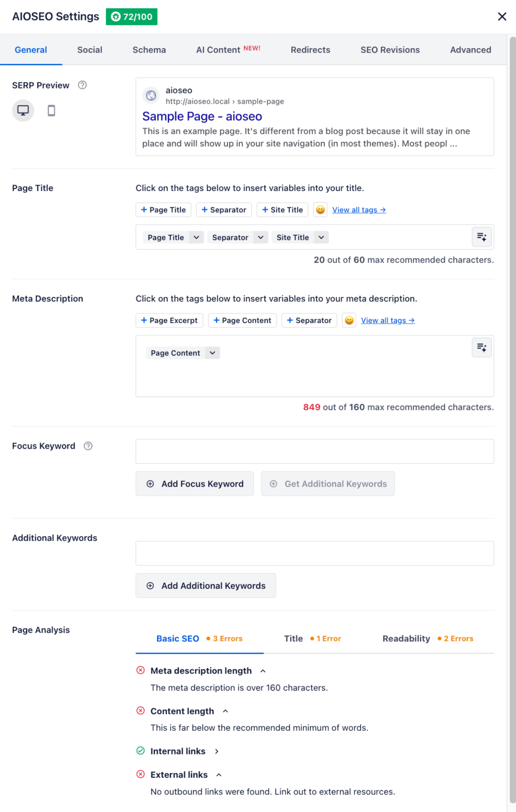Click View all tags link for Page Title
This screenshot has height=812, width=516.
(359, 210)
